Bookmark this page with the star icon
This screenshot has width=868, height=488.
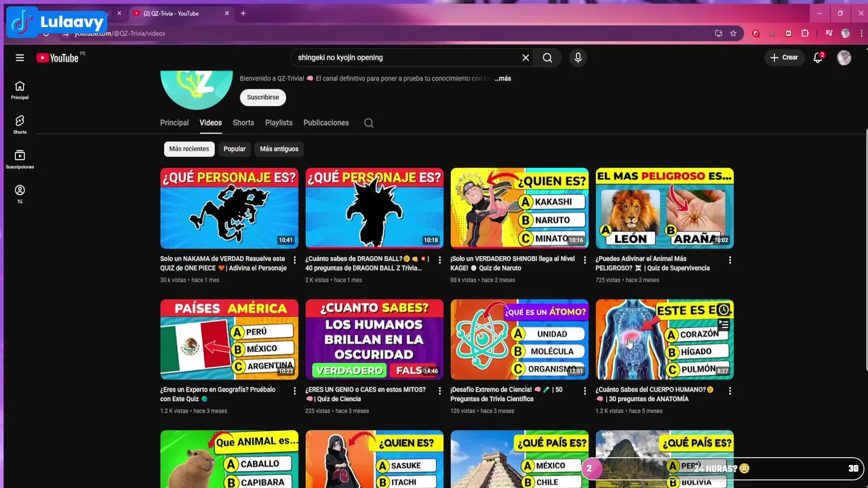(733, 33)
